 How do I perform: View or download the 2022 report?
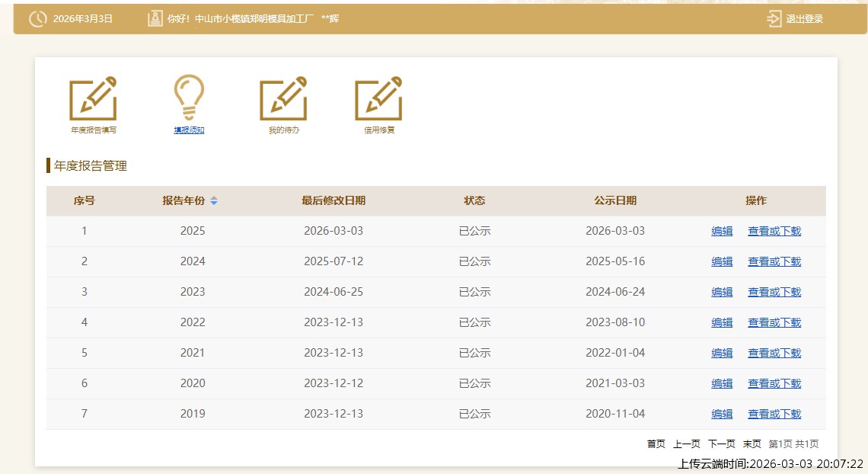[774, 322]
